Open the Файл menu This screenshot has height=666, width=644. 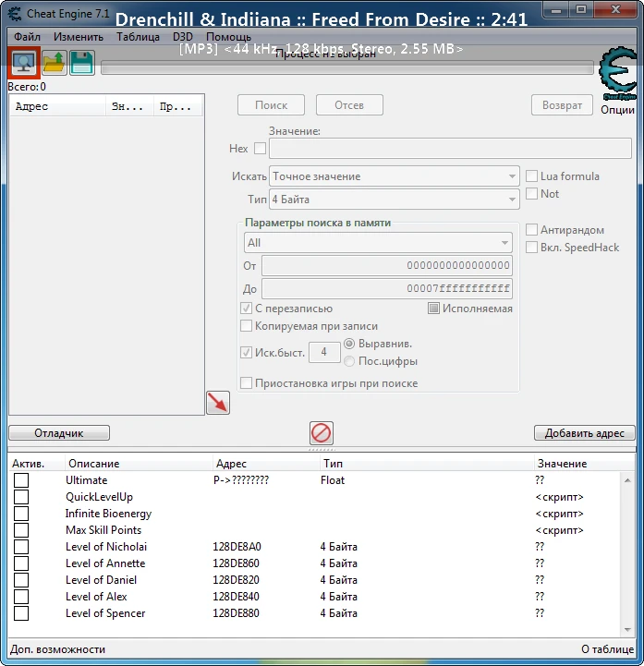pyautogui.click(x=27, y=37)
